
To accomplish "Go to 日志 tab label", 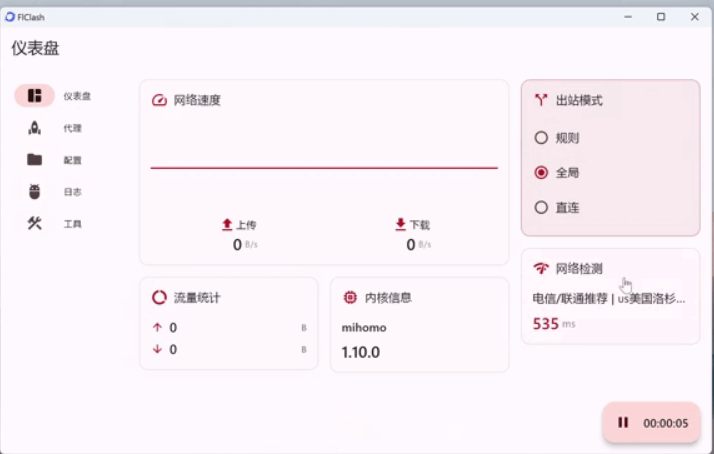I will (72, 192).
